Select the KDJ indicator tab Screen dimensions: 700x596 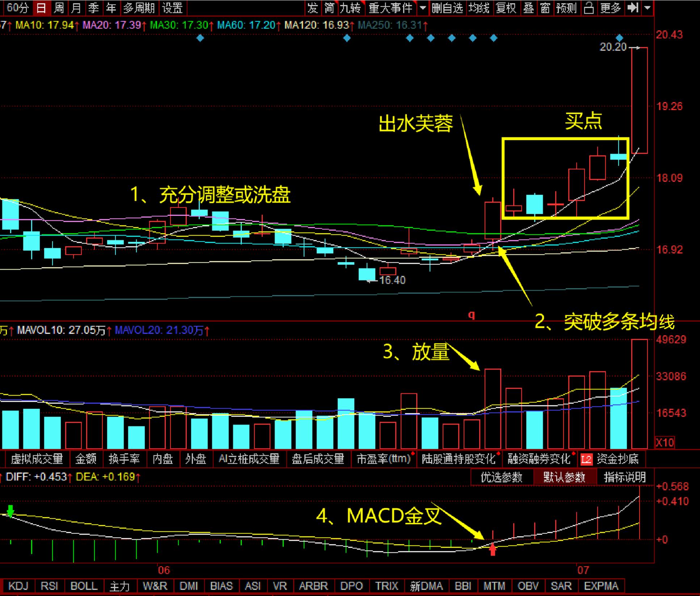pyautogui.click(x=18, y=586)
